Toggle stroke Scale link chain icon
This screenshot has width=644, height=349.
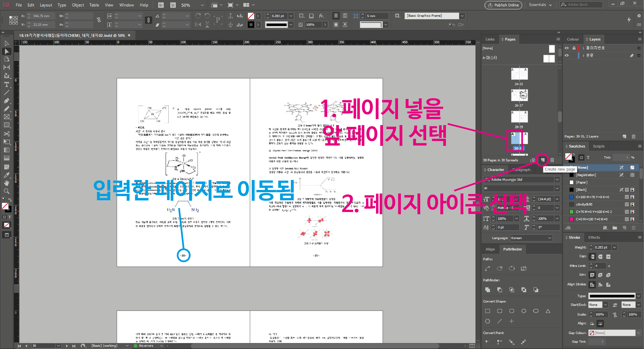[x=615, y=315]
